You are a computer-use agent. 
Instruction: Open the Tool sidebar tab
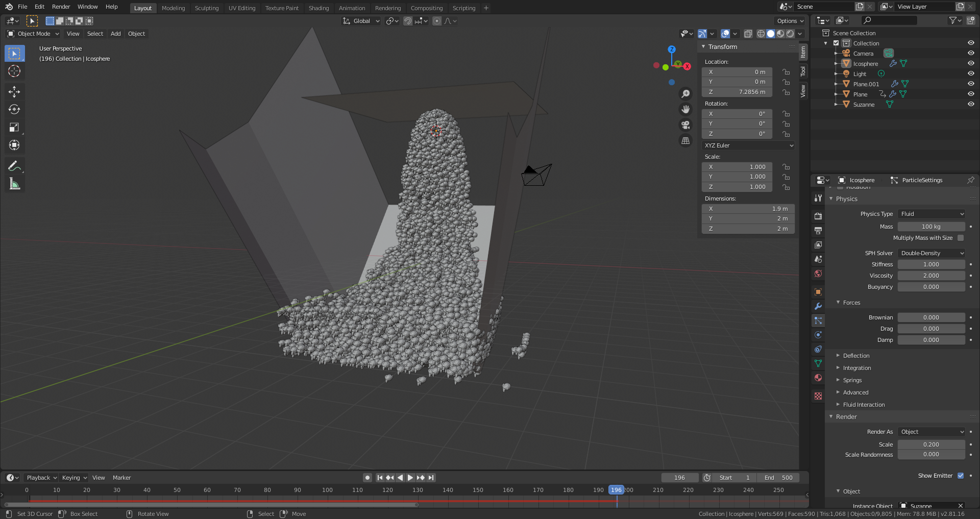coord(803,71)
